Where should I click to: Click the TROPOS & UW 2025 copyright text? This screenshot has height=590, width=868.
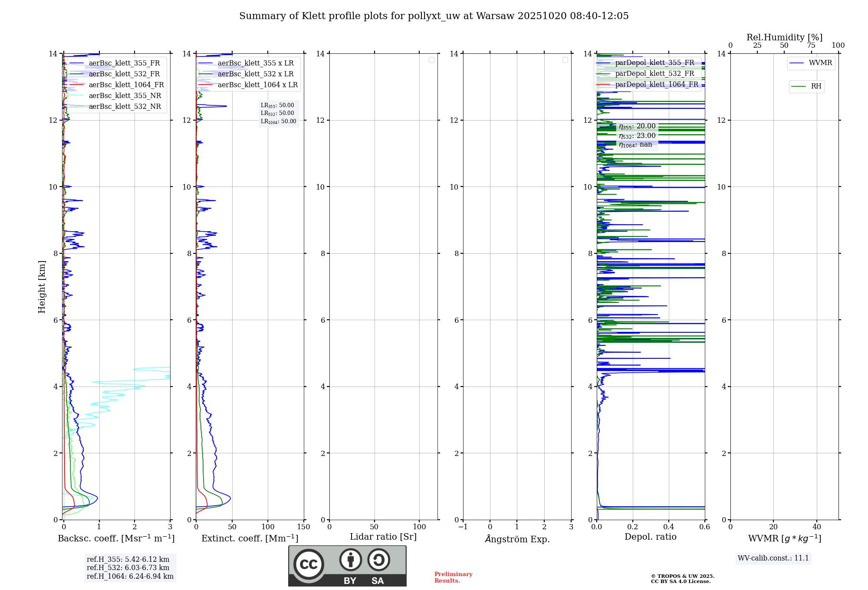click(682, 577)
